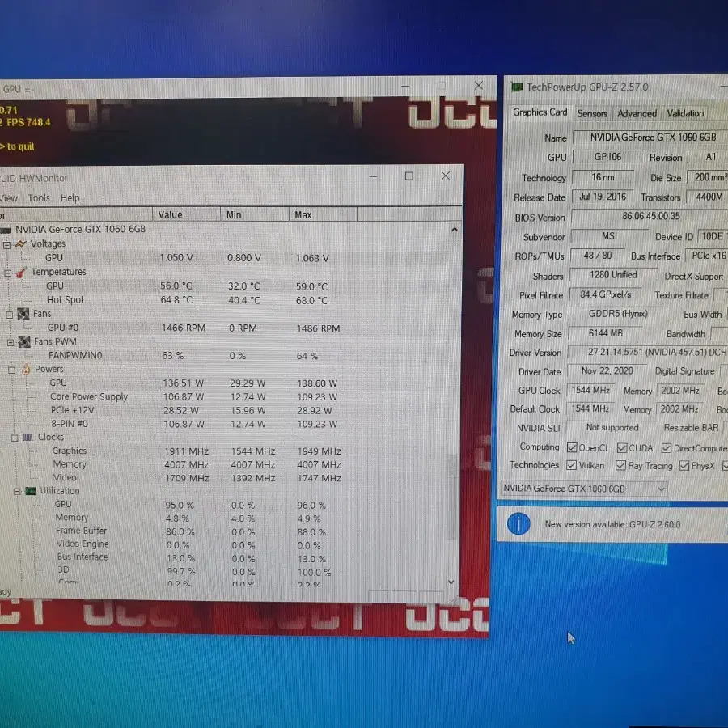
Task: Click the 136.51 W GPU power value
Action: click(x=184, y=383)
